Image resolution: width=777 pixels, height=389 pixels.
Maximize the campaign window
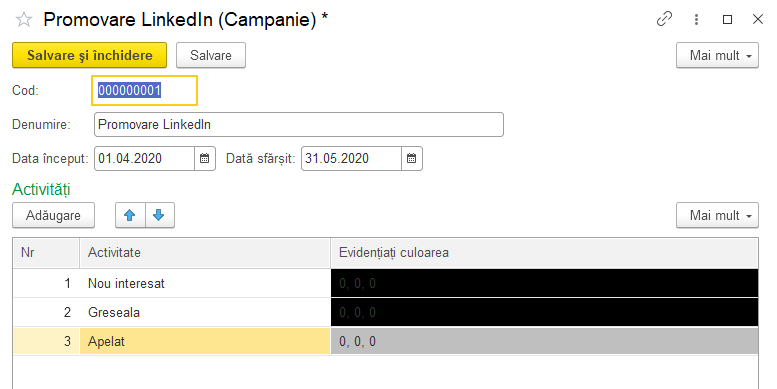click(x=727, y=19)
